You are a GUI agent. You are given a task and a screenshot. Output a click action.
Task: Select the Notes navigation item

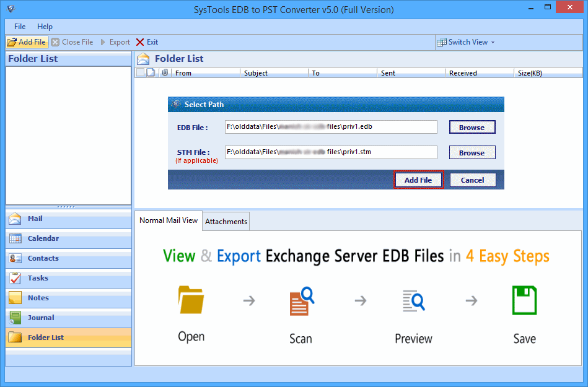[69, 298]
